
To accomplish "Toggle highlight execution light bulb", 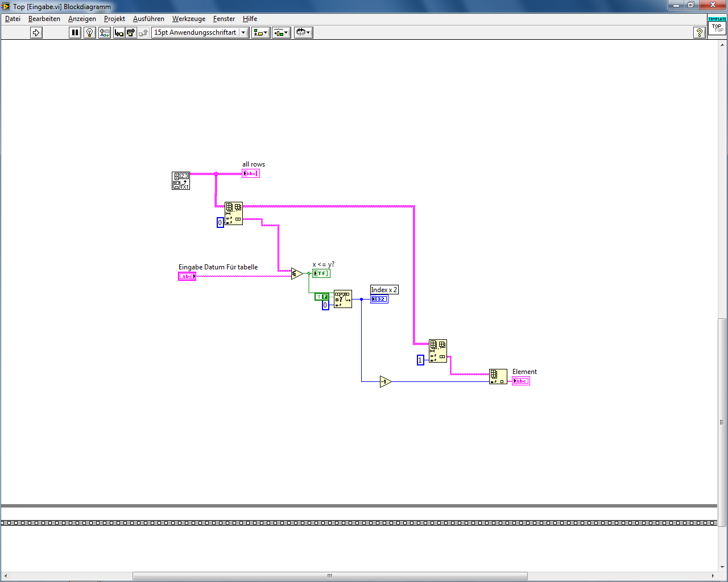I will point(89,32).
